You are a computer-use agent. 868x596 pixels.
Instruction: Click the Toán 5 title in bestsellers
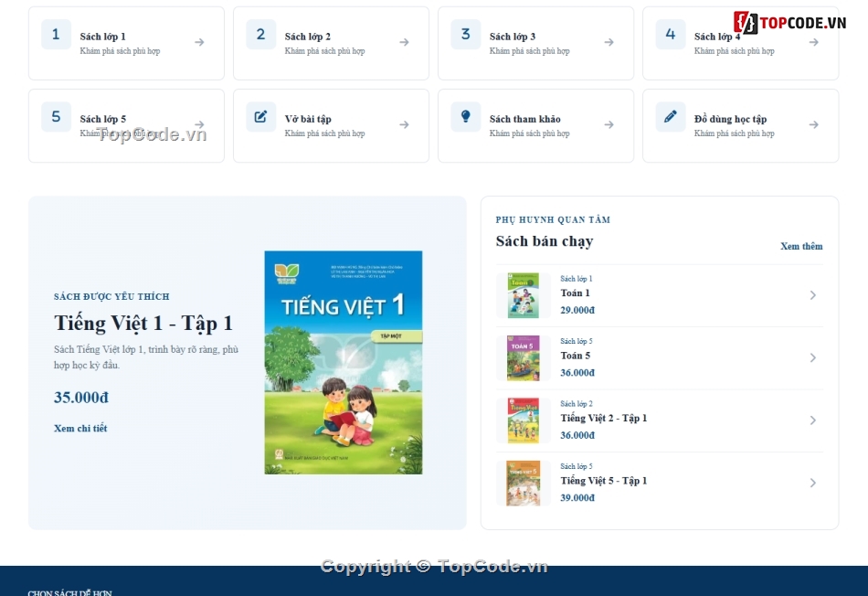(x=575, y=356)
